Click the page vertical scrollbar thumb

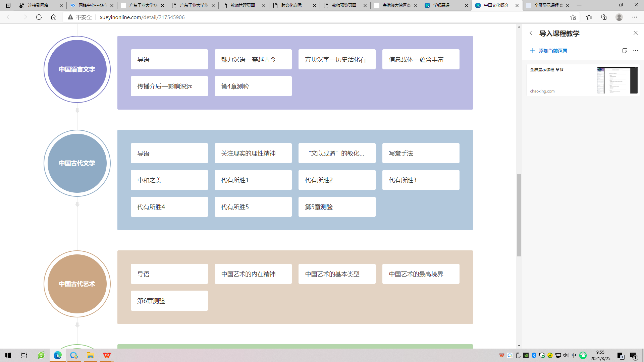click(x=519, y=215)
